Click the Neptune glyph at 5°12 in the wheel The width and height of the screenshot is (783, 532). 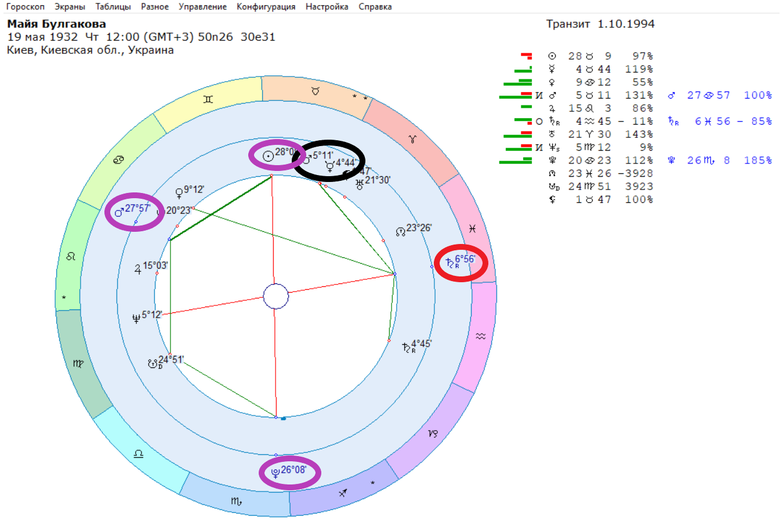[136, 318]
